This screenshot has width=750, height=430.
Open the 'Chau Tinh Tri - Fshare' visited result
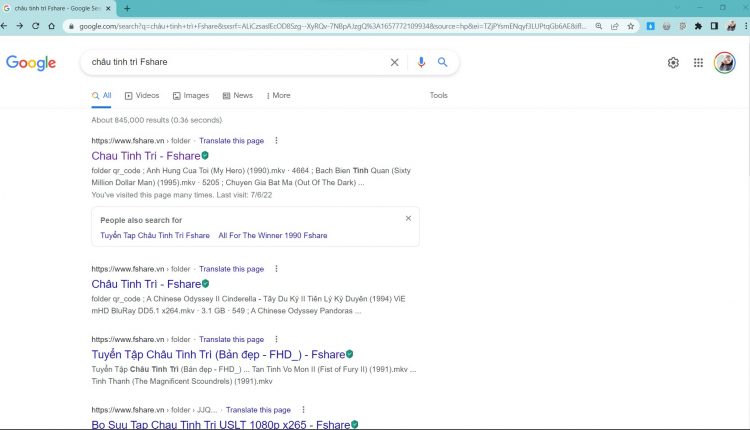pyautogui.click(x=146, y=156)
